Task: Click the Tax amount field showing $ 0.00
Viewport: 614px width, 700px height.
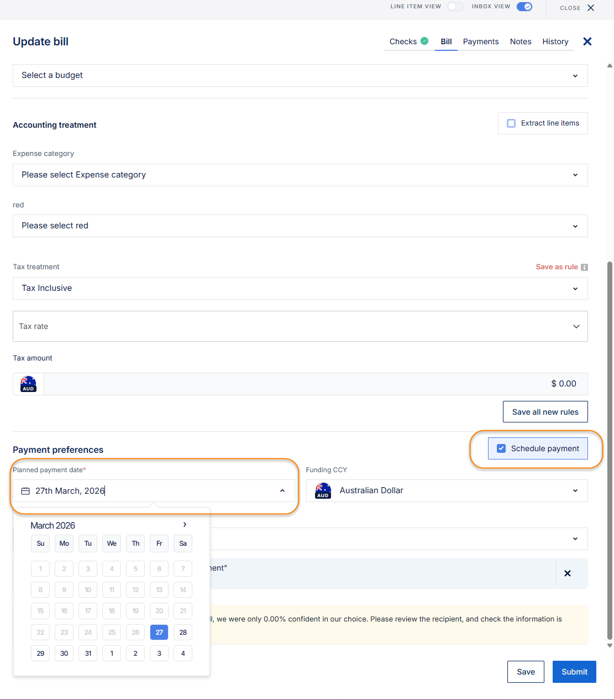Action: point(316,384)
